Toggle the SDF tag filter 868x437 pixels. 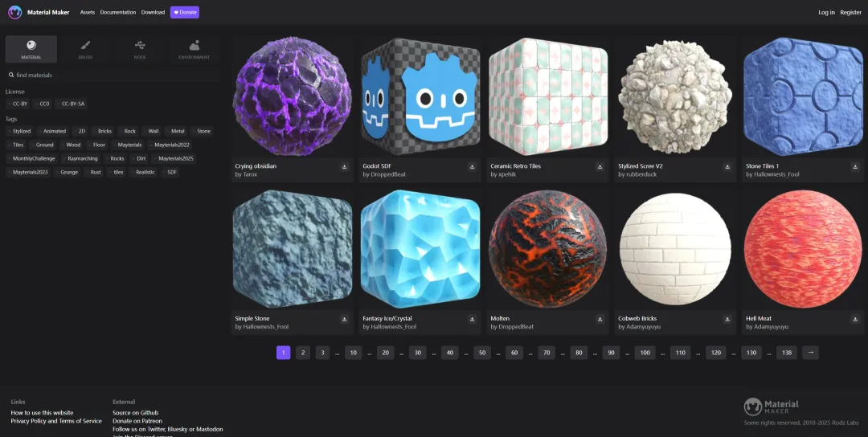(170, 172)
